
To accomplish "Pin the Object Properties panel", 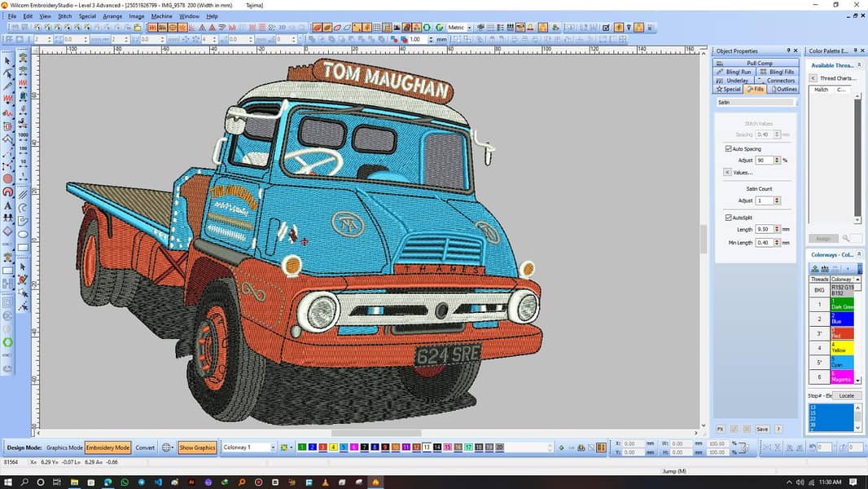I will tap(788, 51).
